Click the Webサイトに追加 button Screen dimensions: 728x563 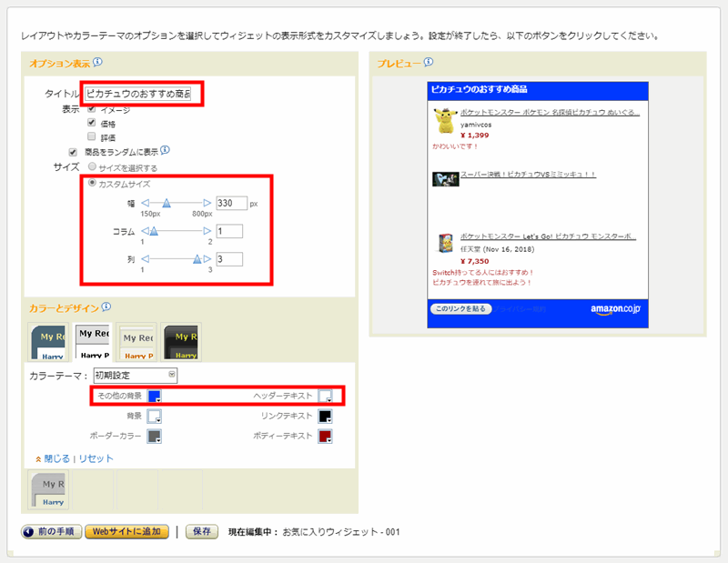point(126,531)
